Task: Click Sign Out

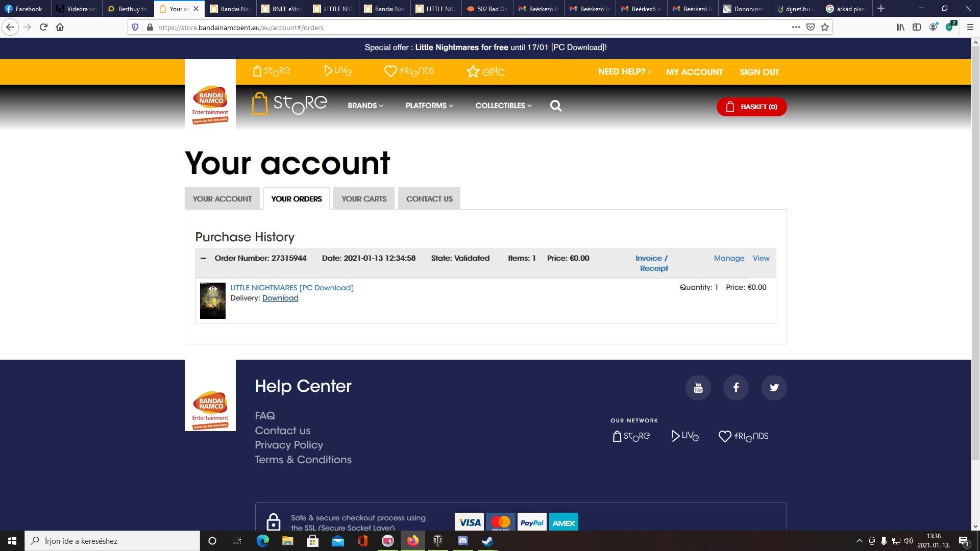Action: [759, 72]
